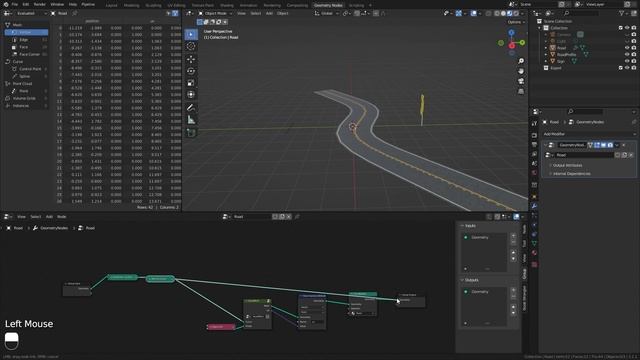Viewport: 640px width, 360px height.
Task: Open the Render menu
Action: [40, 4]
